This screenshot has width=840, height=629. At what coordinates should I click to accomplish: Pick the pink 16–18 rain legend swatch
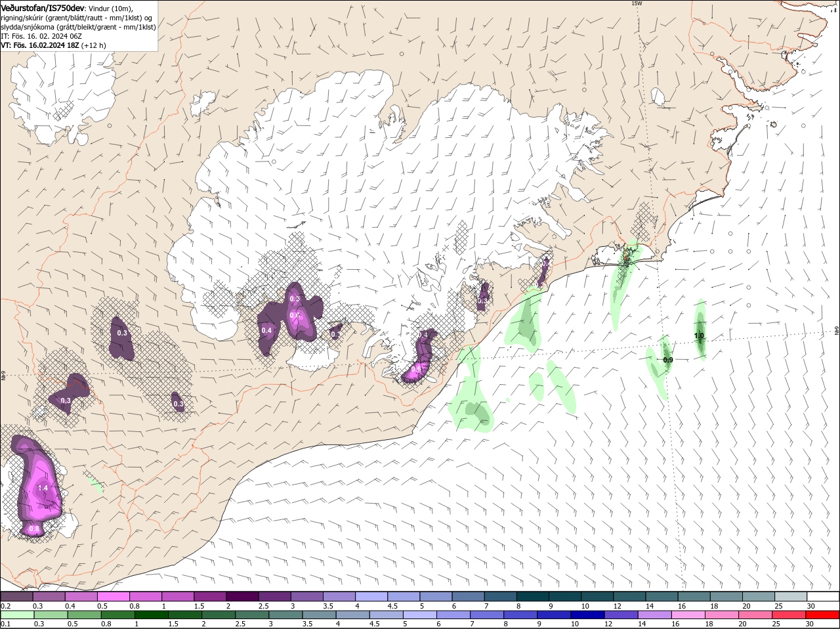689,615
